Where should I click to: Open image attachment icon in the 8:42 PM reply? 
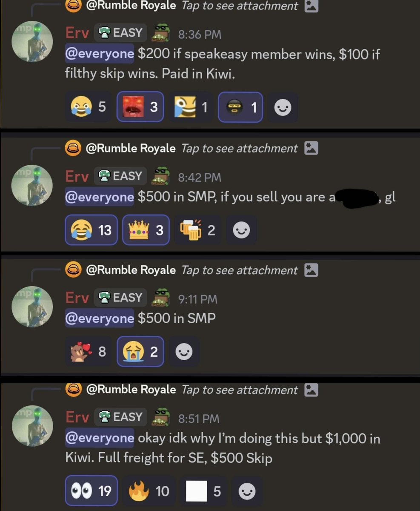(x=311, y=148)
